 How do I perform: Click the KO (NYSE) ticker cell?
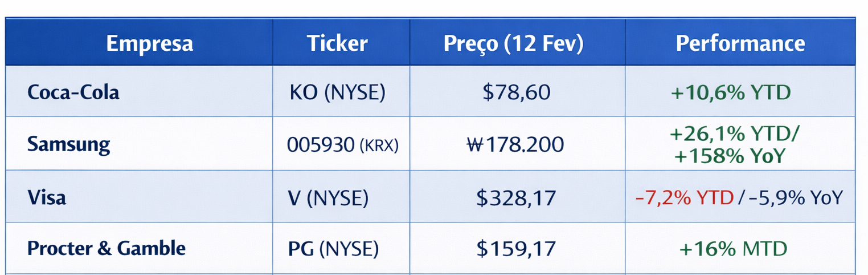coord(337,92)
